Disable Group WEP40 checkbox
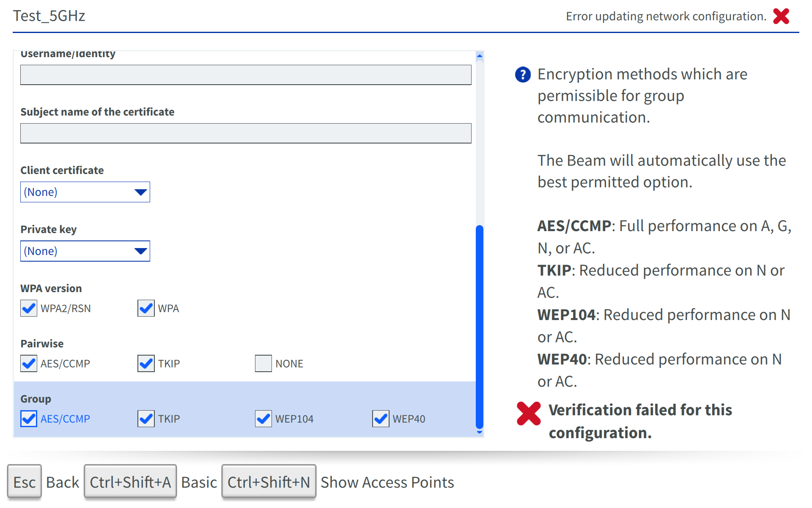Screen dimensions: 812x508 point(381,419)
